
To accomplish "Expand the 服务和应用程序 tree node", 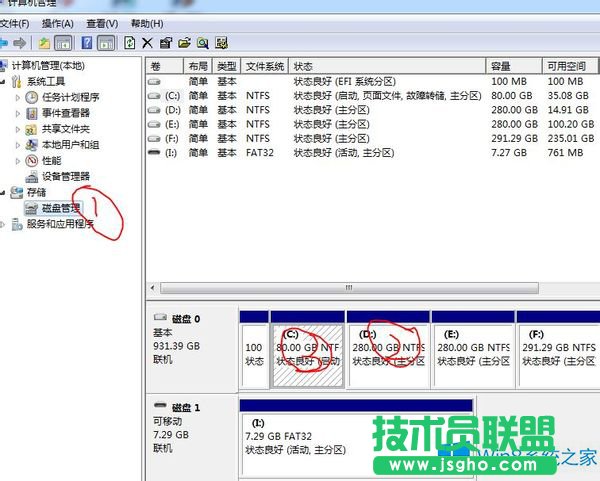I will pyautogui.click(x=4, y=224).
